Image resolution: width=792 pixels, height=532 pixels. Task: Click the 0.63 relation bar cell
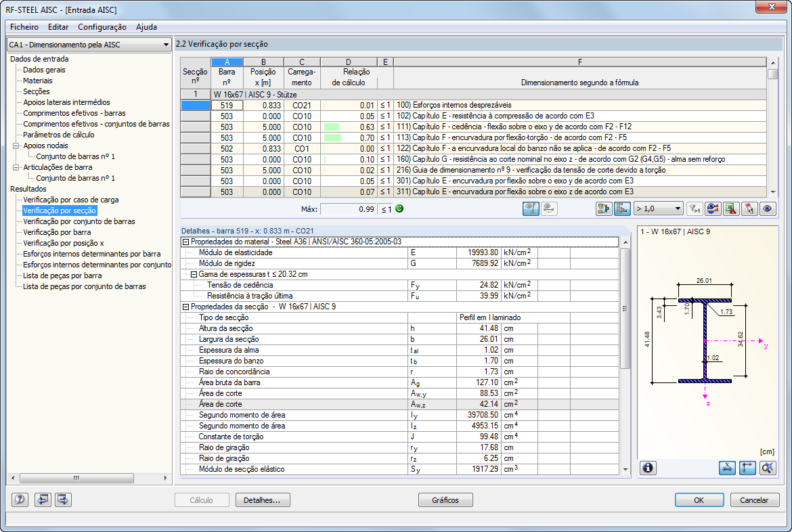coord(348,127)
